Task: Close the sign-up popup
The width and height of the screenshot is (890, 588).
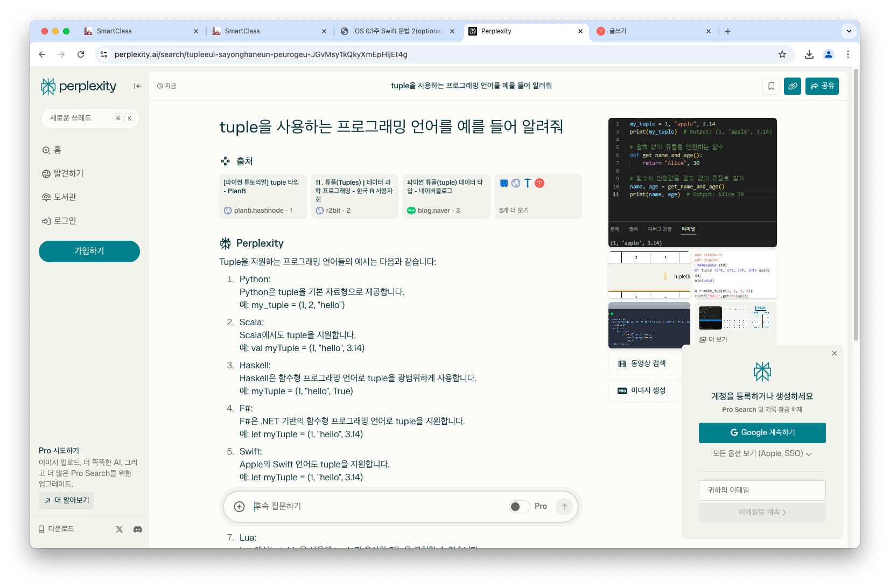Action: (834, 353)
